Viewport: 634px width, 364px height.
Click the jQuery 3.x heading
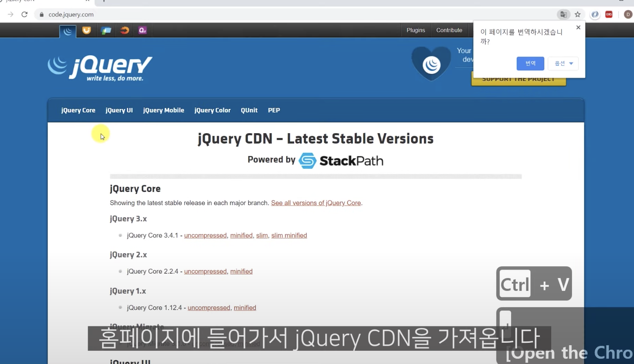(x=128, y=219)
